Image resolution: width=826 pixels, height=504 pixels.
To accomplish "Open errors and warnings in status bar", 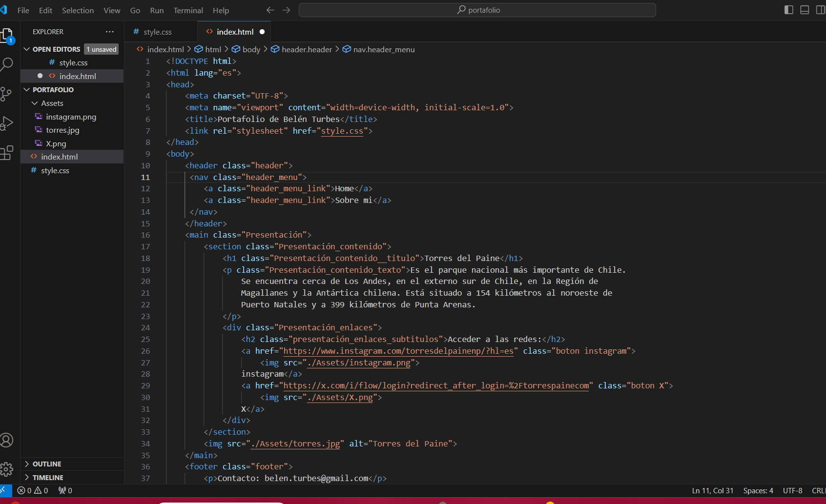I will coord(33,490).
